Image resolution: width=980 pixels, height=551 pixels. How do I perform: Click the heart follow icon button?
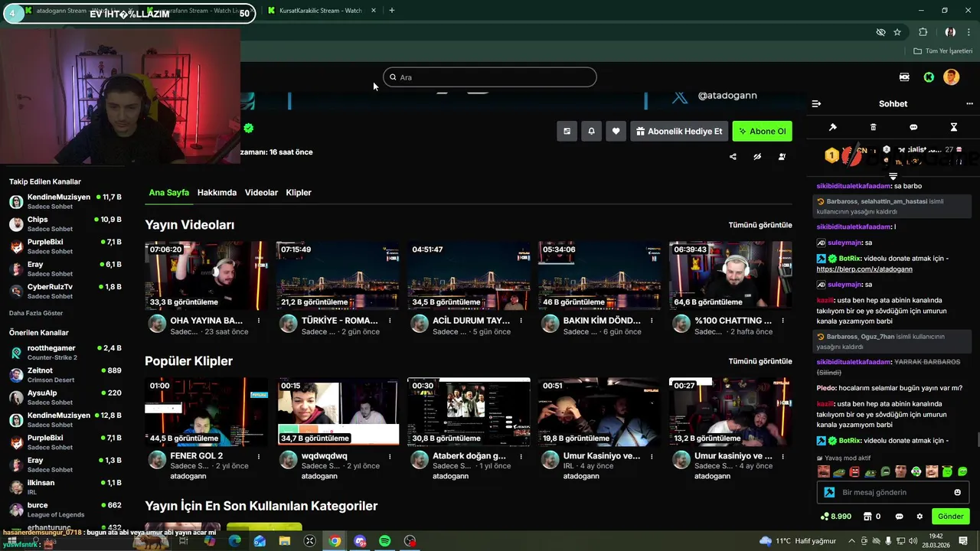tap(616, 131)
